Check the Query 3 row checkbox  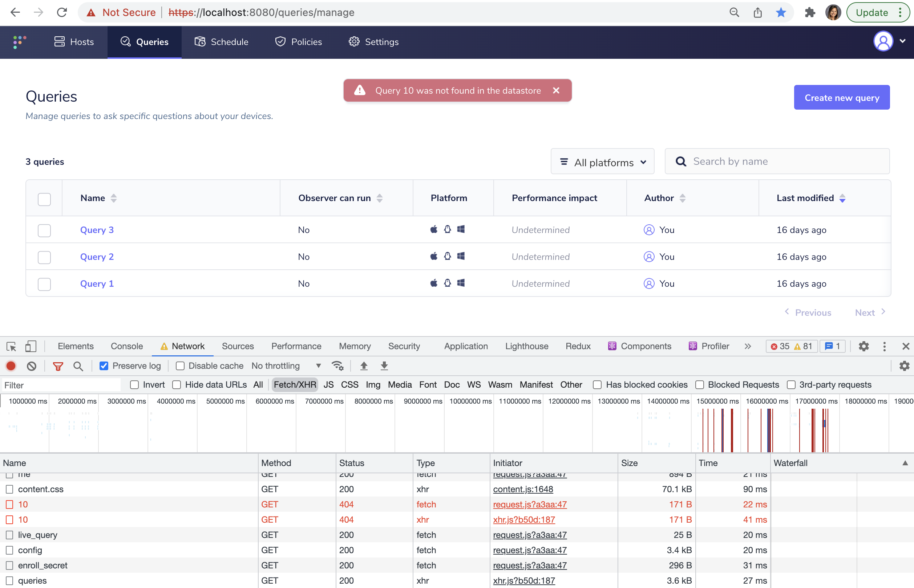tap(44, 230)
